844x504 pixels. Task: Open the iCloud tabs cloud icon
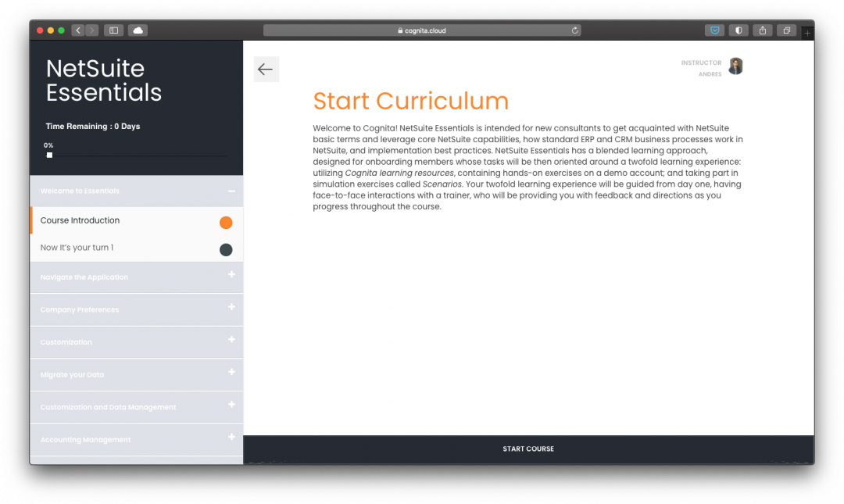(x=138, y=30)
